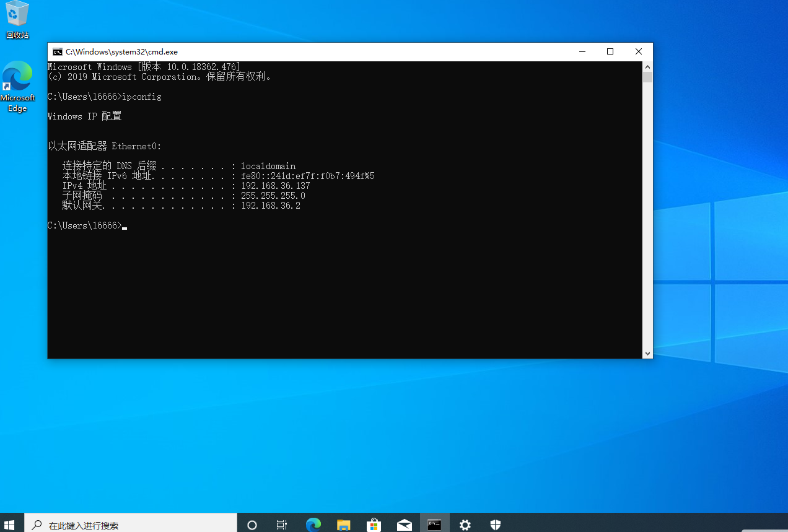Open the Mail app from the taskbar
The height and width of the screenshot is (532, 788).
404,525
